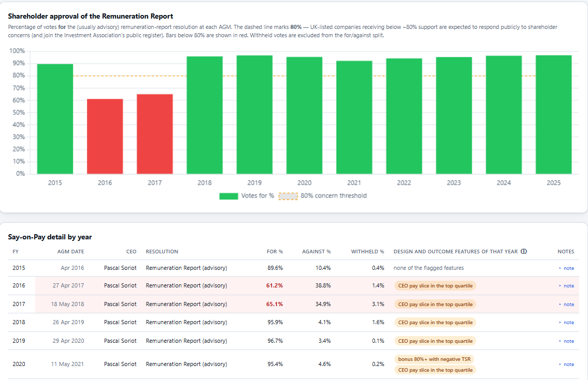Screen dimensions: 588x380
Task: Click the green 'Votes for %' legend swatch
Action: [228, 196]
